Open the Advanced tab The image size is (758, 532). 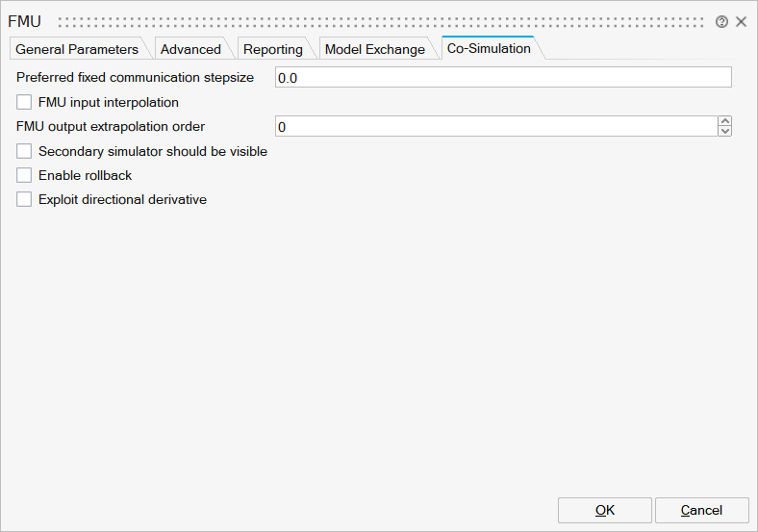190,49
